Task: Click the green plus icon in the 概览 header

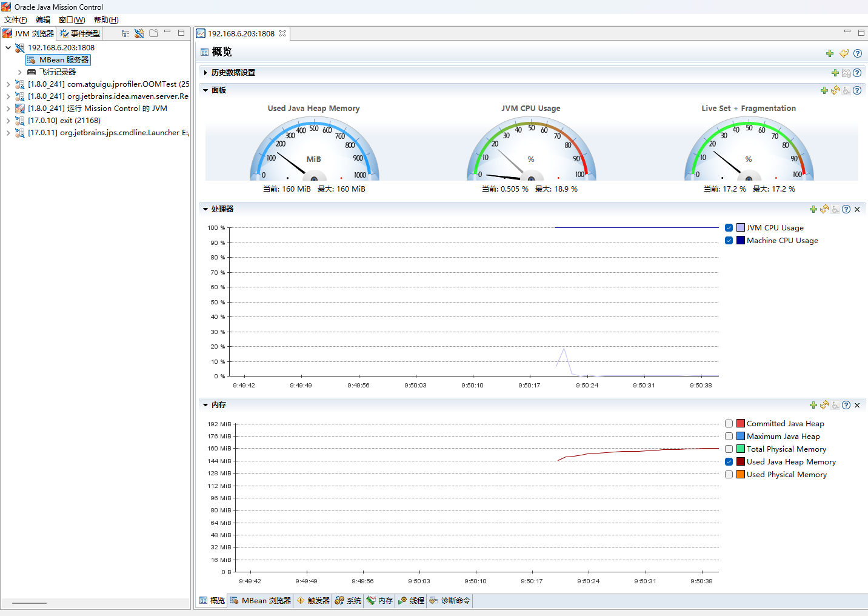Action: pyautogui.click(x=830, y=53)
